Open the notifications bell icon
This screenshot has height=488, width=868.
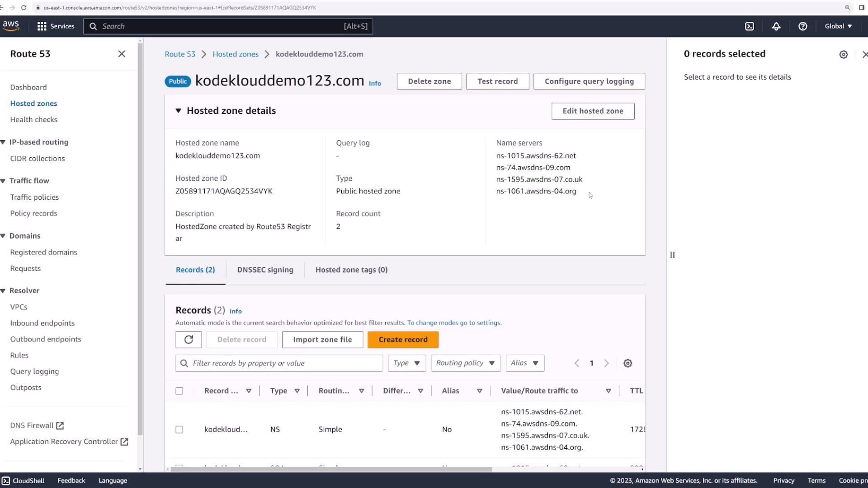click(776, 26)
